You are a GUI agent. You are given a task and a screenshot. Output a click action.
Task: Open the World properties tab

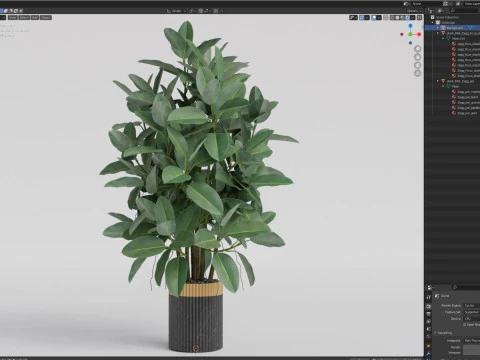428,336
